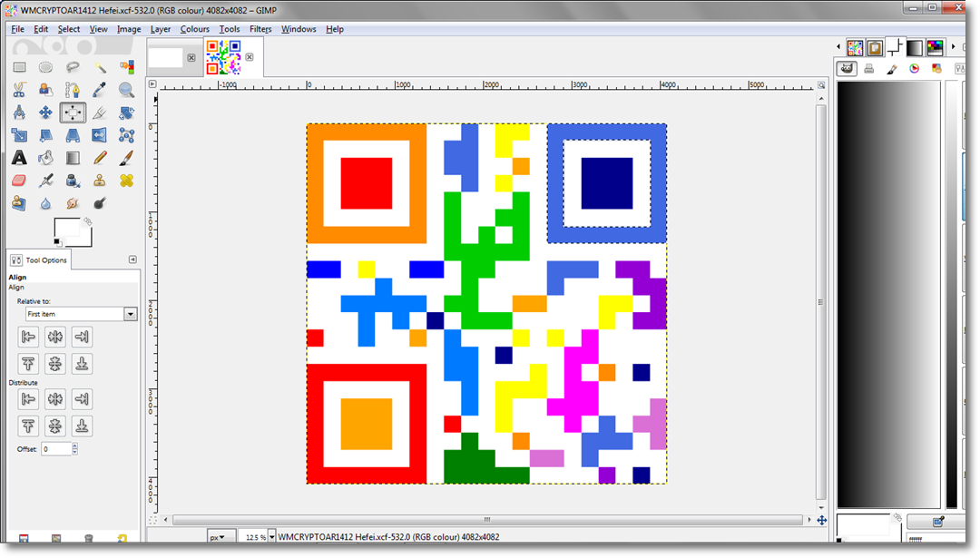This screenshot has width=980, height=558.
Task: Open the Select menu
Action: pos(69,29)
